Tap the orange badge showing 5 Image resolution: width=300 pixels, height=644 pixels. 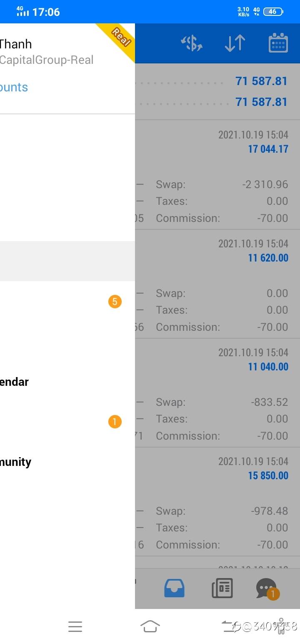[x=115, y=301]
